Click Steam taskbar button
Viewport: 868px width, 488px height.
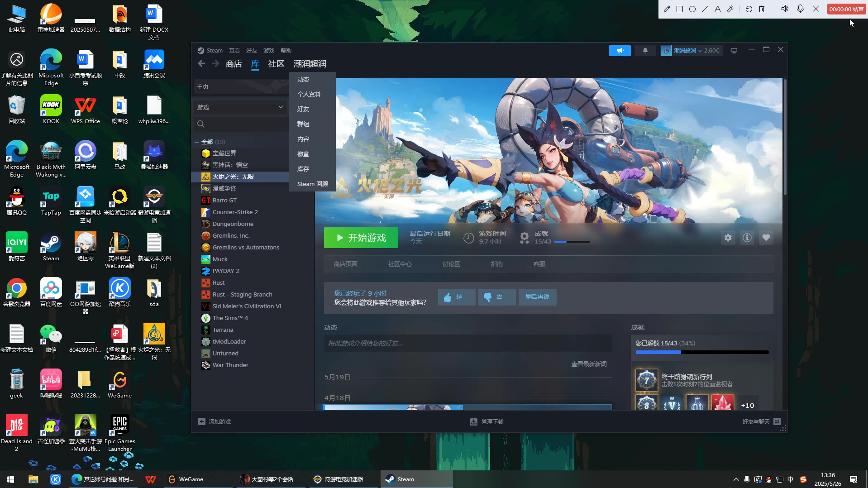pyautogui.click(x=416, y=479)
